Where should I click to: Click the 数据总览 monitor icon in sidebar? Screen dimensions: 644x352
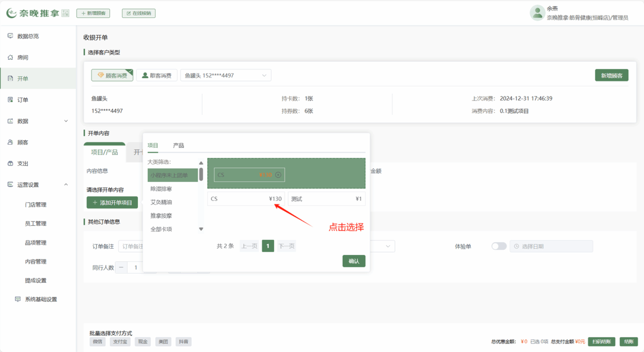10,36
